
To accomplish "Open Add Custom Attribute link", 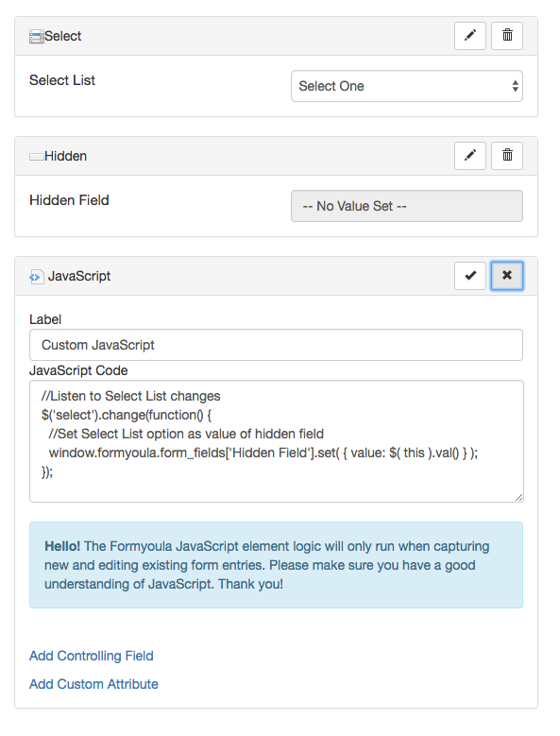I will (93, 684).
